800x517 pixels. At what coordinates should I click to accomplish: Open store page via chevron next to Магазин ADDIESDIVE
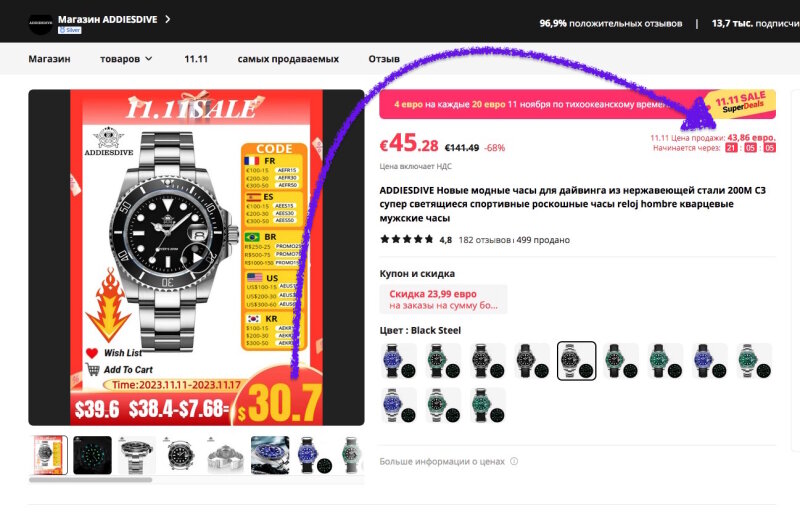click(x=168, y=19)
